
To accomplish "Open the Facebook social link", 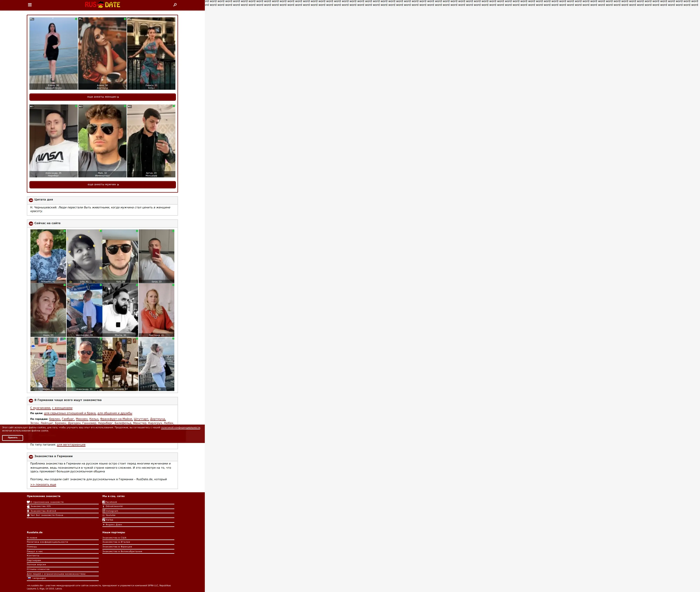I will 111,502.
